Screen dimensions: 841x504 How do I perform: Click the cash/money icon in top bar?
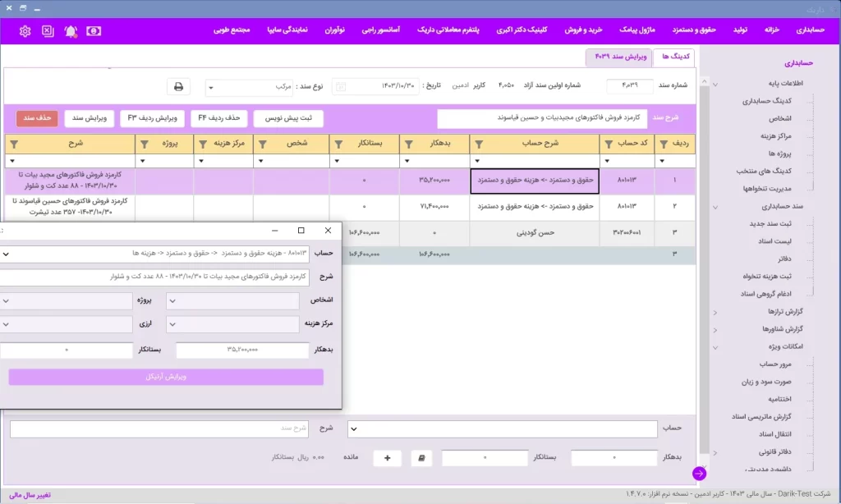[94, 31]
